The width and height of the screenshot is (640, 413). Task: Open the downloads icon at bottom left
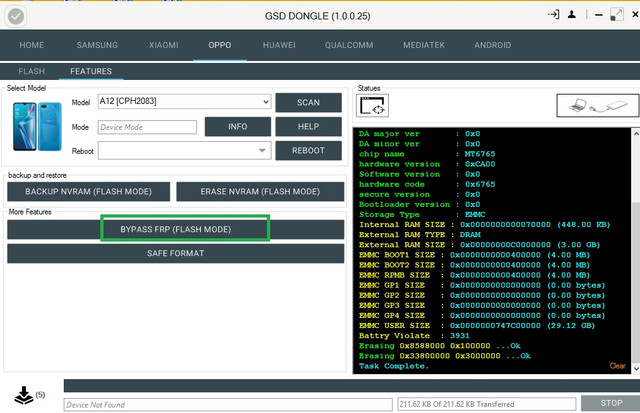(24, 395)
